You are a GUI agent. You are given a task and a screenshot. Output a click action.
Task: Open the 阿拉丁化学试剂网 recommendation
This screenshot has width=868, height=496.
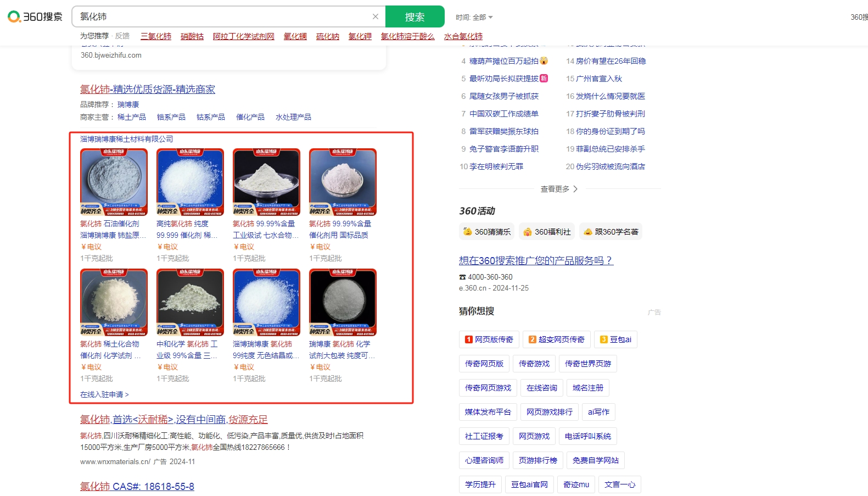pyautogui.click(x=243, y=36)
